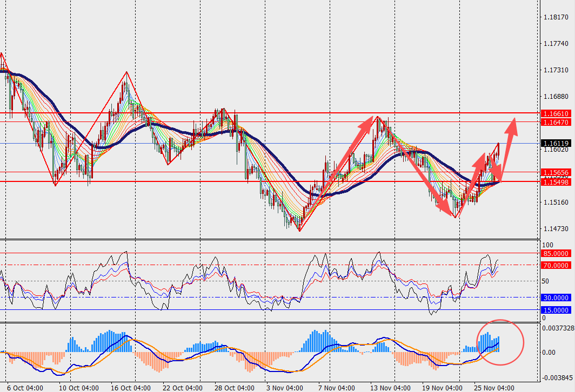Click the 10 Oct 04:00 time label
The image size is (575, 392).
pyautogui.click(x=78, y=388)
